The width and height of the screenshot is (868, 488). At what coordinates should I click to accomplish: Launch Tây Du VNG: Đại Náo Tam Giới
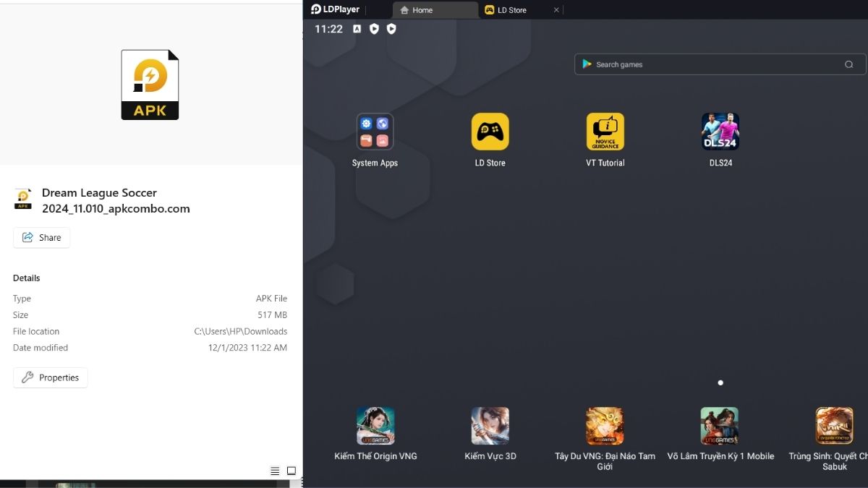[605, 426]
